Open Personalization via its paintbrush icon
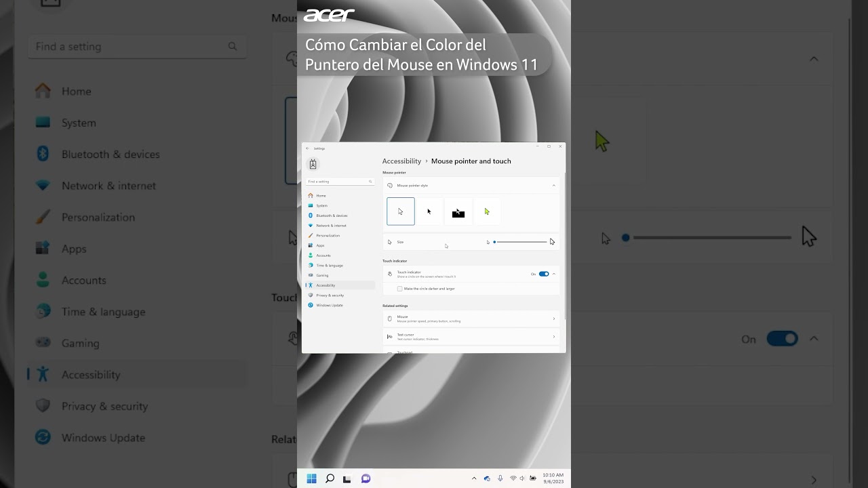Screen dimensions: 868x488 pyautogui.click(x=311, y=235)
